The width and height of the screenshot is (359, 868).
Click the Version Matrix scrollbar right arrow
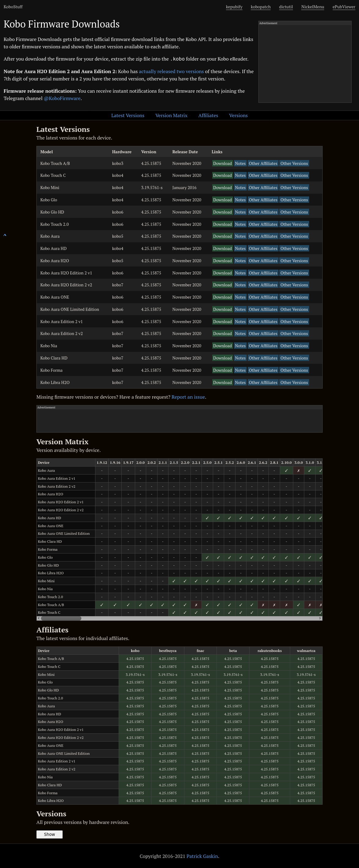pyautogui.click(x=320, y=618)
